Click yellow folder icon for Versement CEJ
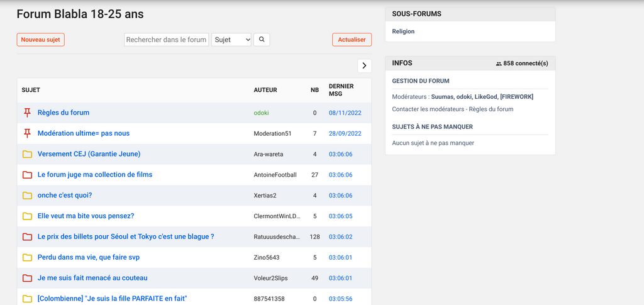 27,154
